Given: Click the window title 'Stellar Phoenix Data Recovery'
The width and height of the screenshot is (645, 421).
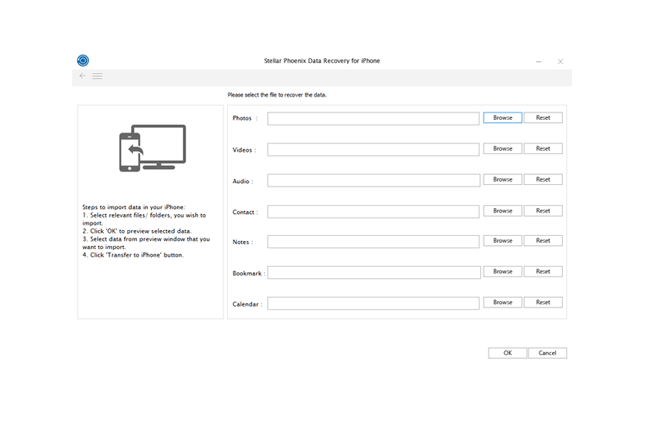Looking at the screenshot, I should click(322, 61).
